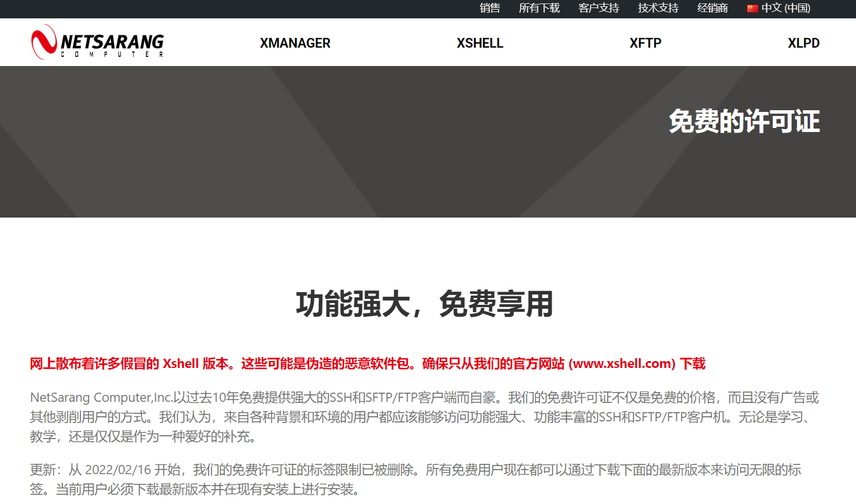This screenshot has height=504, width=856.
Task: Open the XMANAGER product menu
Action: [295, 43]
